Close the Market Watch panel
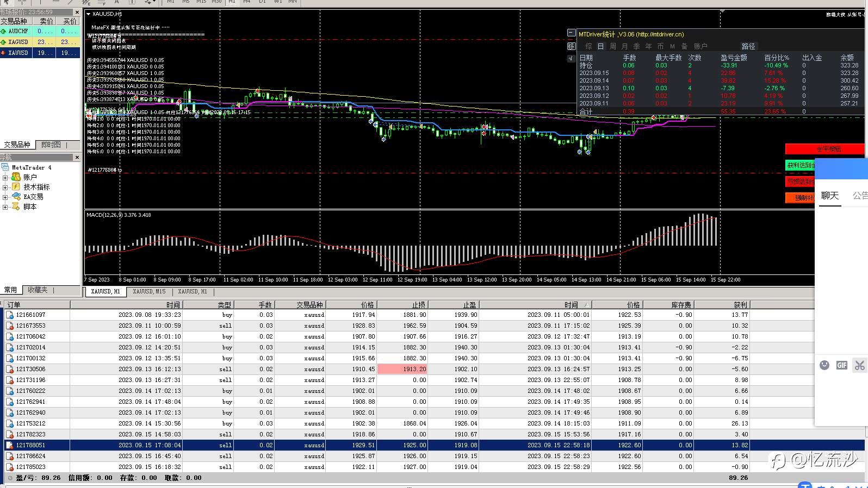 (77, 12)
